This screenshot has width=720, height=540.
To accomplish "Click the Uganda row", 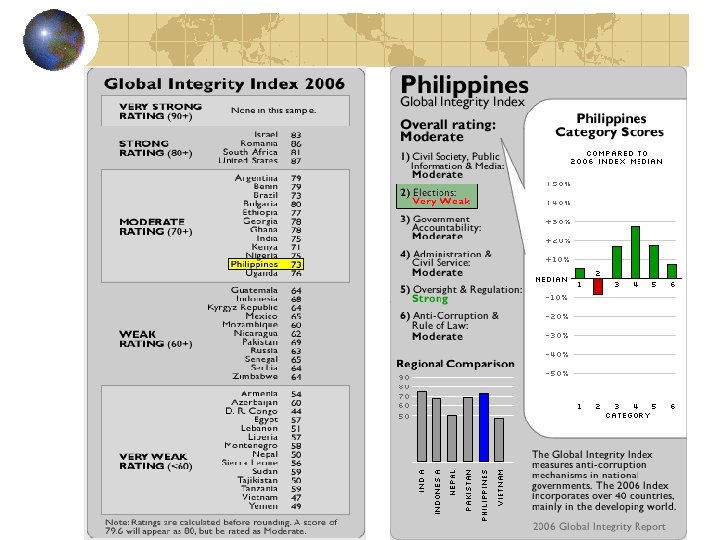I will [274, 273].
